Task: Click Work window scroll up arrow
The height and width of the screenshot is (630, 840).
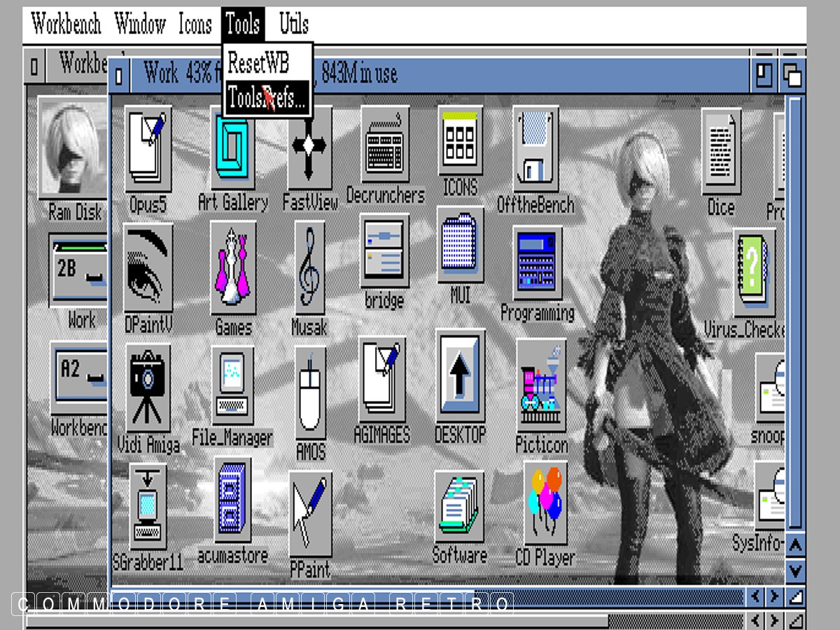Action: tap(796, 545)
